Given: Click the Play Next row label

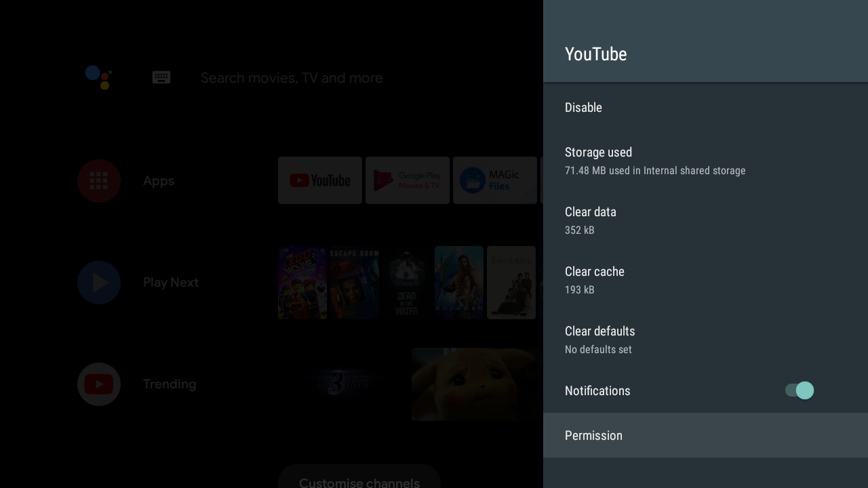Looking at the screenshot, I should click(171, 283).
